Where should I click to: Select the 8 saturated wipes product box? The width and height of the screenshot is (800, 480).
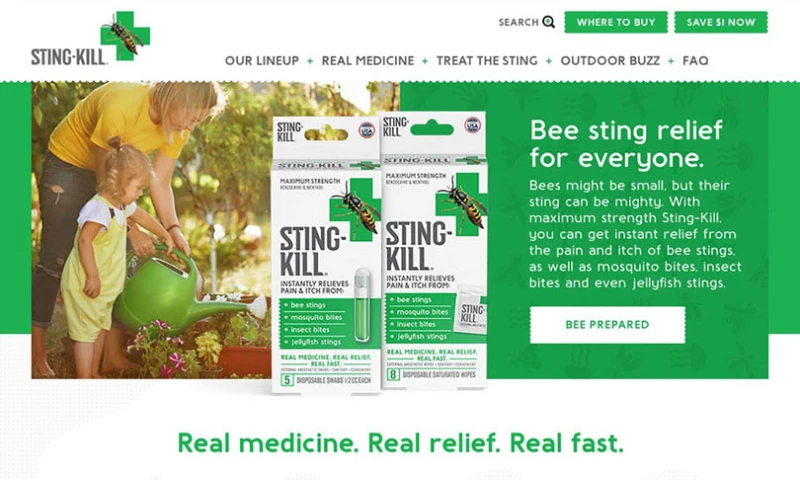pyautogui.click(x=434, y=250)
